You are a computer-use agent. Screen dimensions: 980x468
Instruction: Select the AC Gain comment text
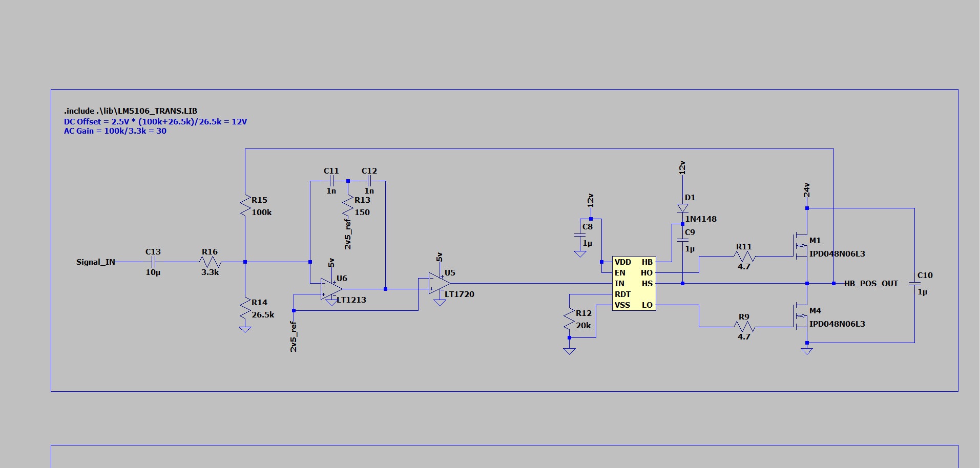coord(115,131)
